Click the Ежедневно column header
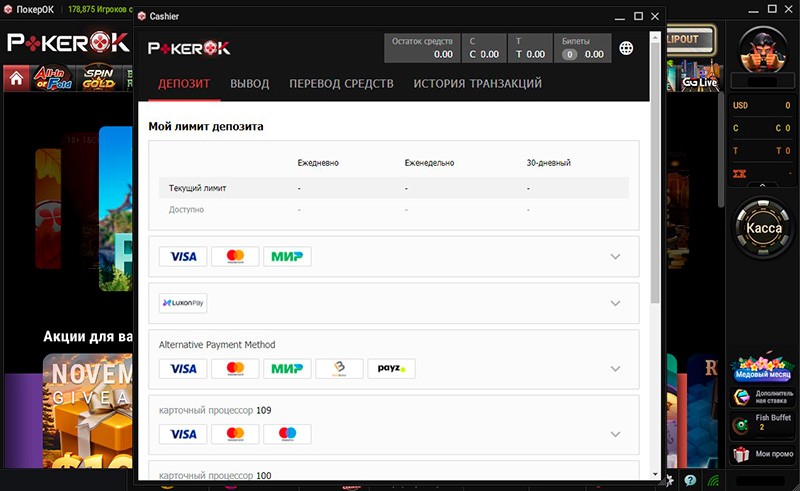 click(x=318, y=163)
